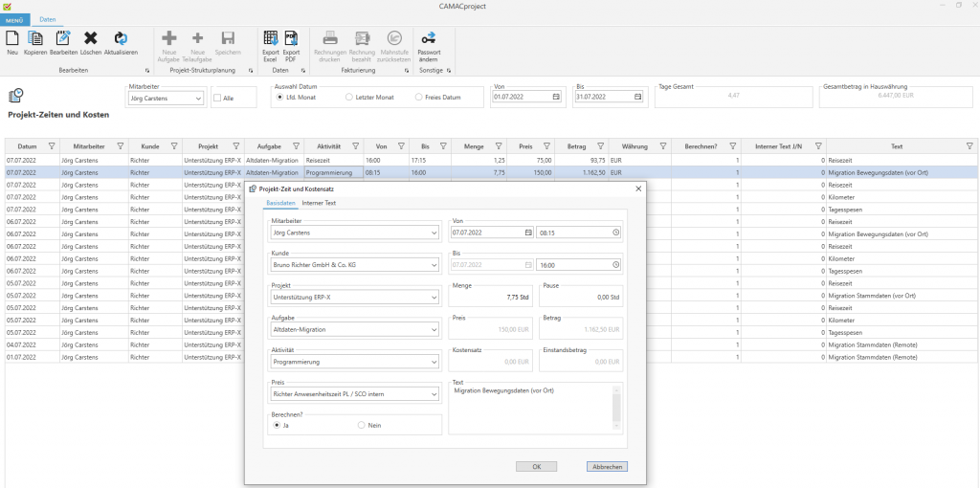Expand Kunde dropdown Bruno Richter GmbH

click(434, 265)
